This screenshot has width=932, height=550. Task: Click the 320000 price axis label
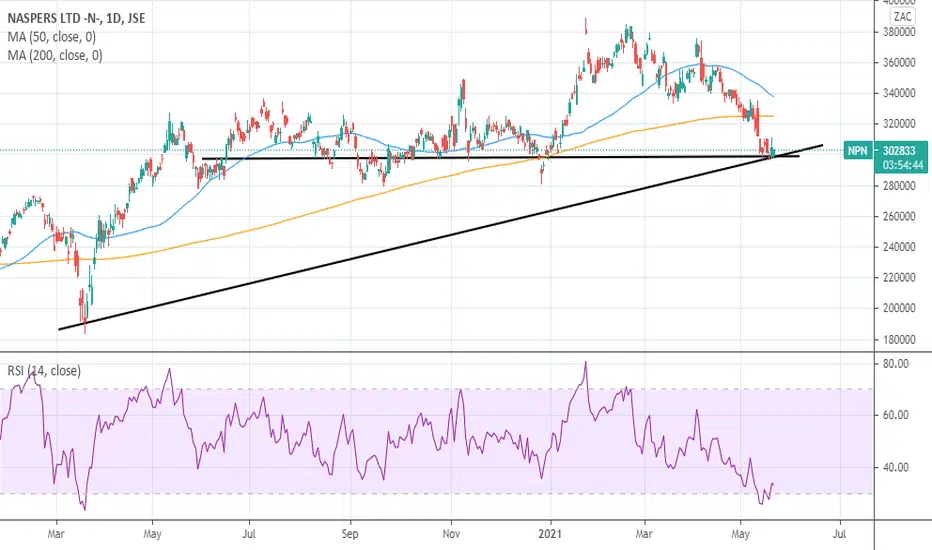[x=899, y=124]
